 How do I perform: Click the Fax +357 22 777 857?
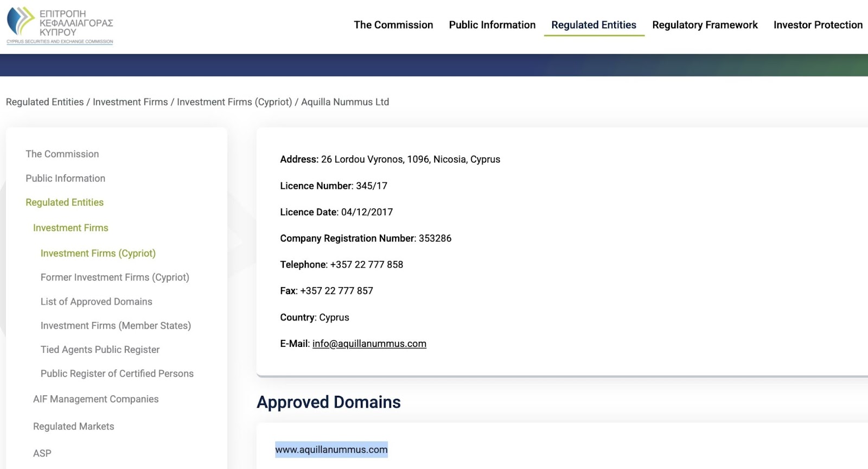point(327,291)
